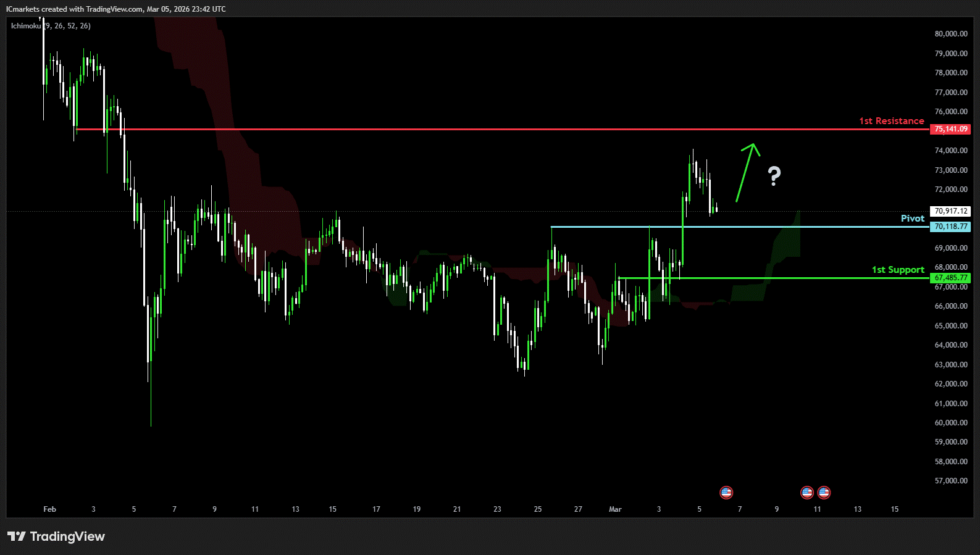Click the Mar label on time axis

pyautogui.click(x=615, y=509)
